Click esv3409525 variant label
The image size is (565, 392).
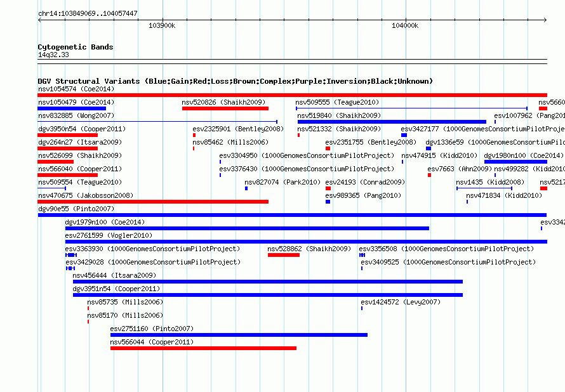(448, 262)
